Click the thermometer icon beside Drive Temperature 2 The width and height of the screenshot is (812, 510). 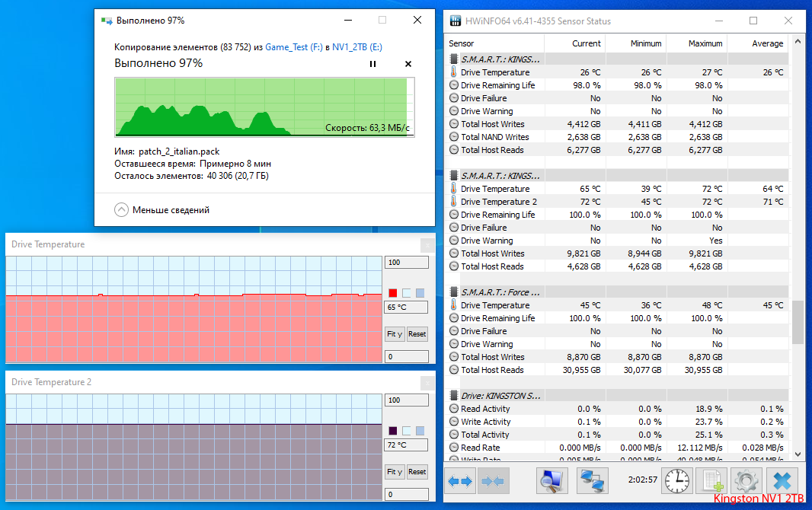point(454,201)
